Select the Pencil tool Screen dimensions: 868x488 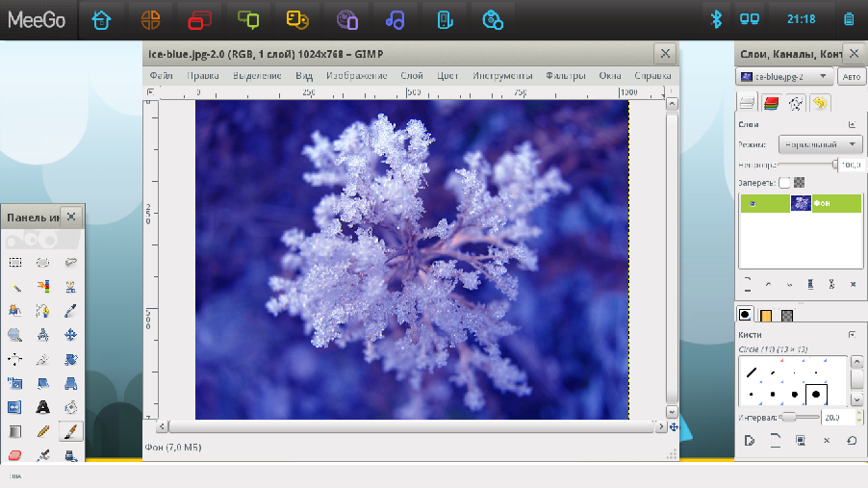tap(42, 431)
